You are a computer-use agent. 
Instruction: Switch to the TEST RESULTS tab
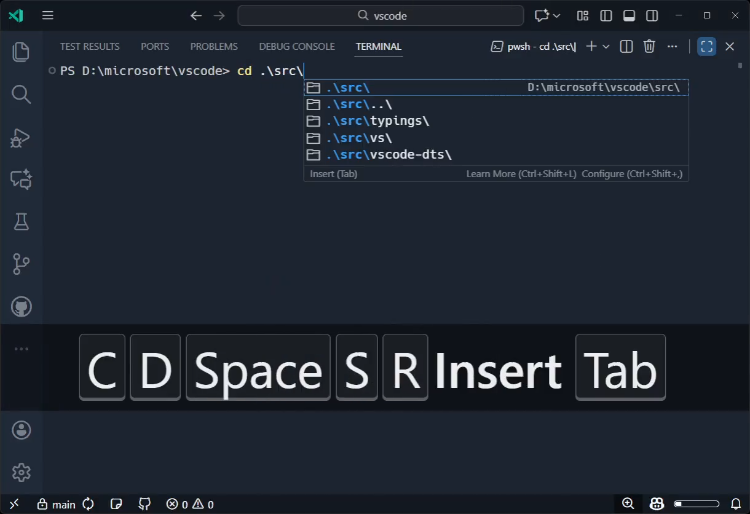89,46
